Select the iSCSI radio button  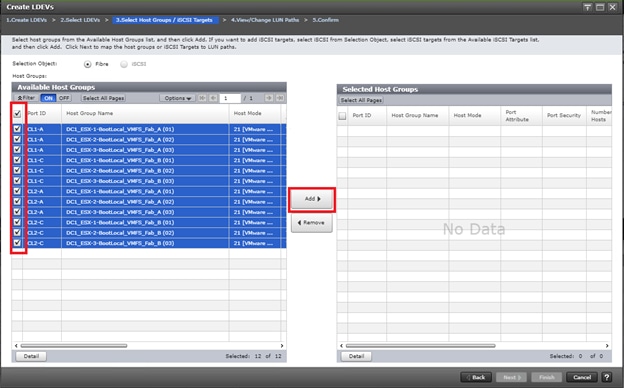[124, 64]
